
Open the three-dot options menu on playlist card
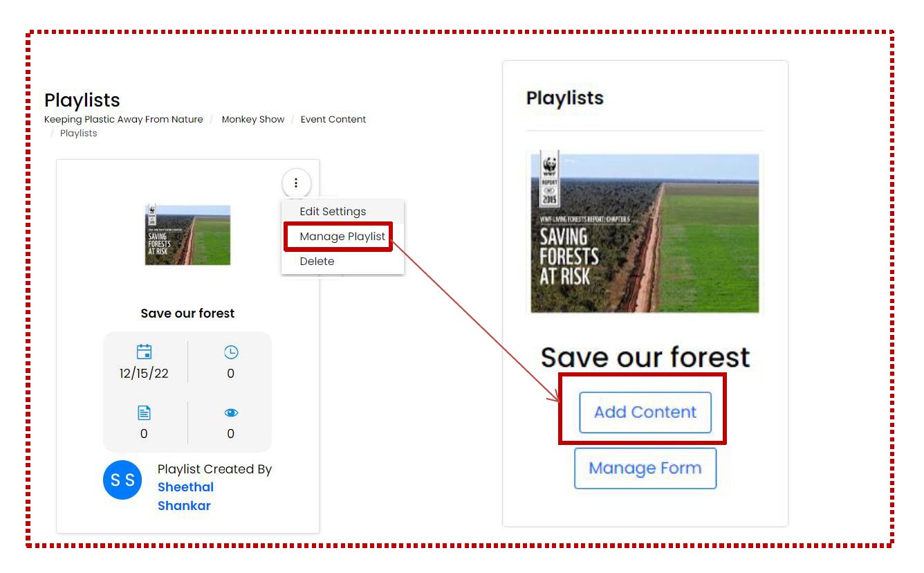[x=296, y=183]
